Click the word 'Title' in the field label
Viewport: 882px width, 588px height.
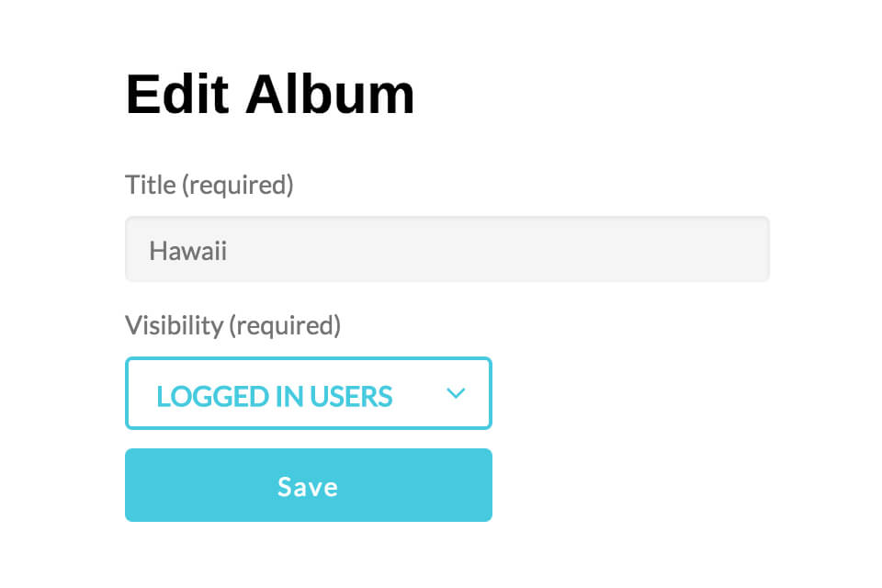click(150, 185)
